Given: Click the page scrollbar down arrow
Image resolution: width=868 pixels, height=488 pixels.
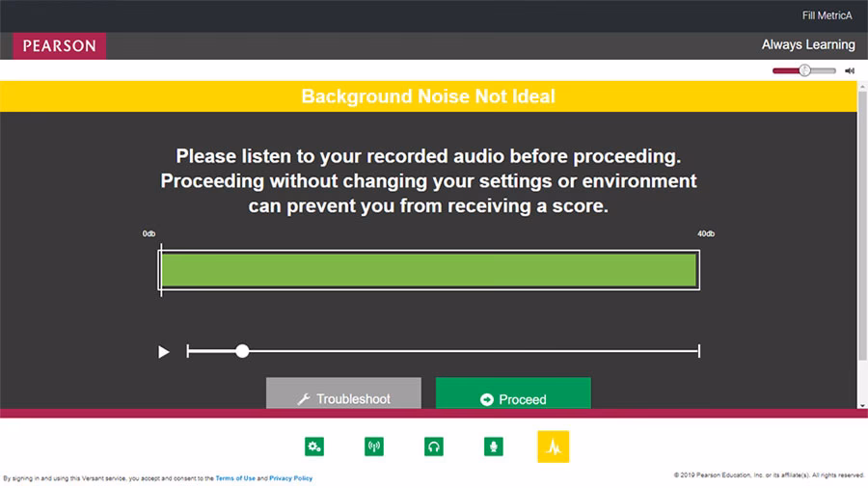Looking at the screenshot, I should tap(861, 404).
